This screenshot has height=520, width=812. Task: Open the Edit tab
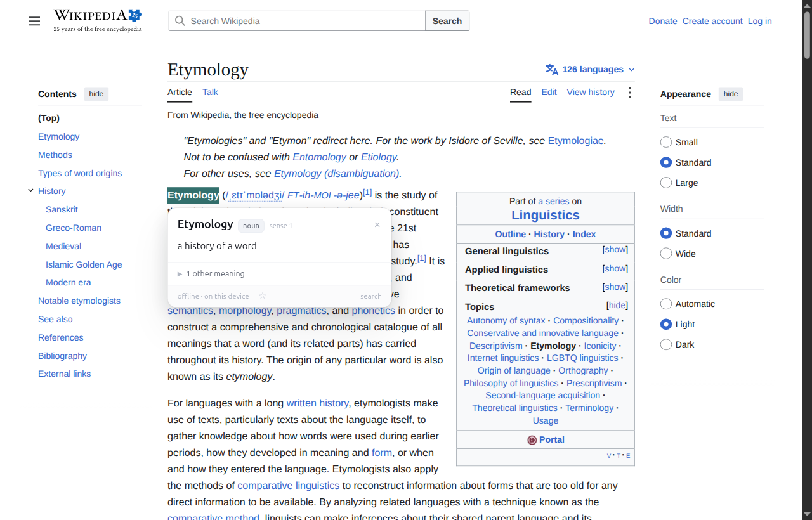tap(549, 93)
